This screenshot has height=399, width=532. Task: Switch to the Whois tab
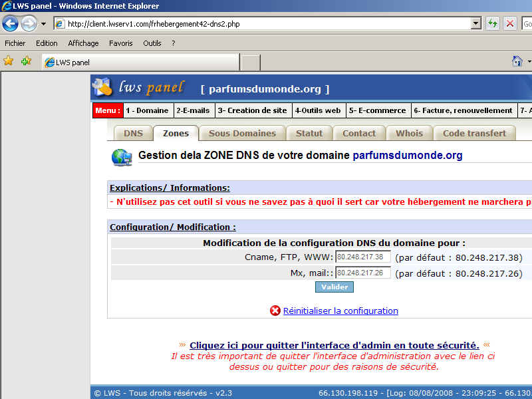pos(409,134)
